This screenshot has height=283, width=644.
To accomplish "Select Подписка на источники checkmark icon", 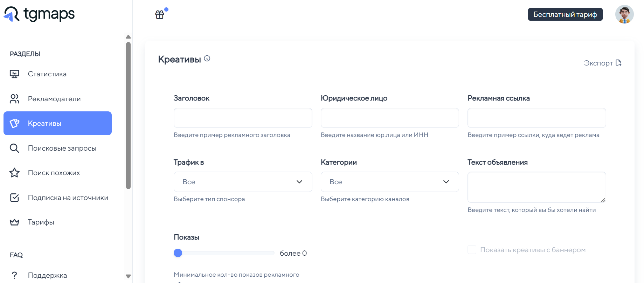I will [14, 198].
